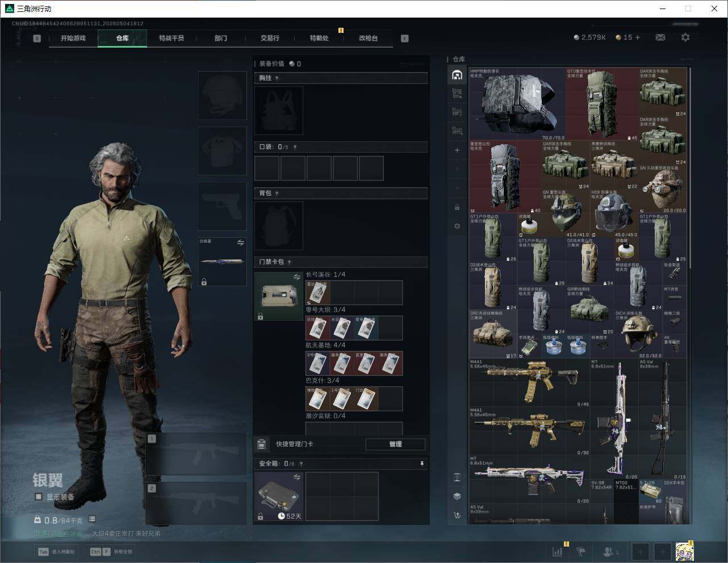The width and height of the screenshot is (728, 563).
Task: Pin the 安全箱 section
Action: point(421,464)
